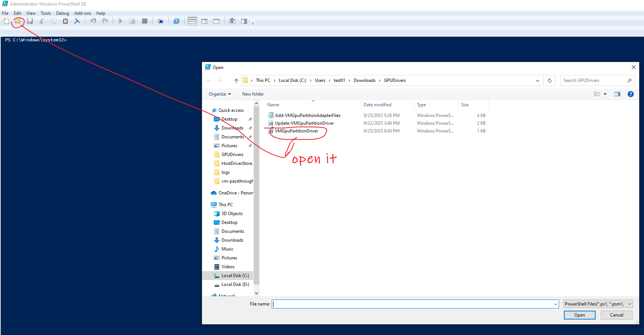This screenshot has height=335, width=644.
Task: Click Downloads in the address breadcrumb
Action: tap(364, 80)
